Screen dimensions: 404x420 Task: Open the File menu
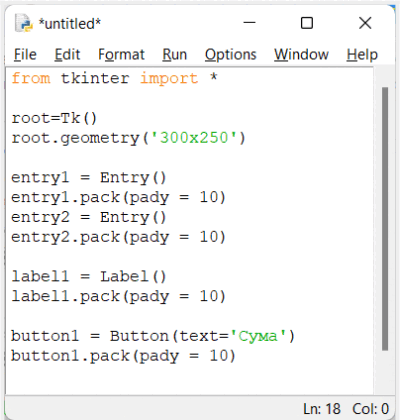25,55
